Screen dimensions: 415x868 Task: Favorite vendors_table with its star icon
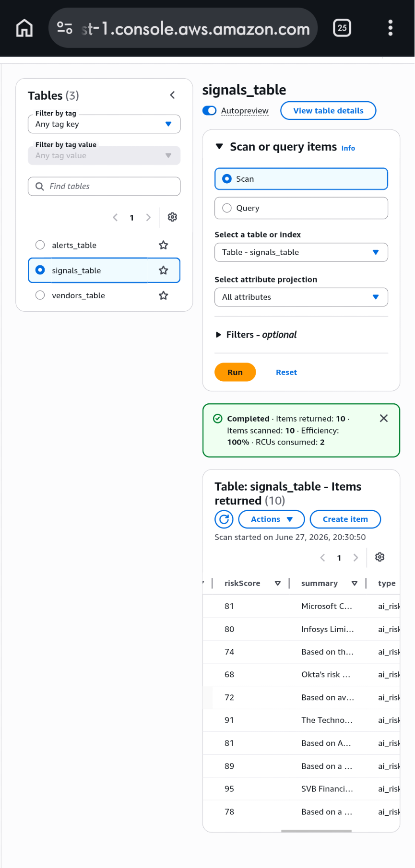[164, 295]
